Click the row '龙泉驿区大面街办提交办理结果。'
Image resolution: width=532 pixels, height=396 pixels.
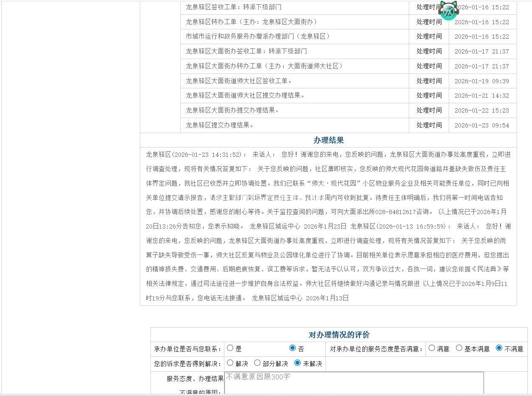pos(232,110)
